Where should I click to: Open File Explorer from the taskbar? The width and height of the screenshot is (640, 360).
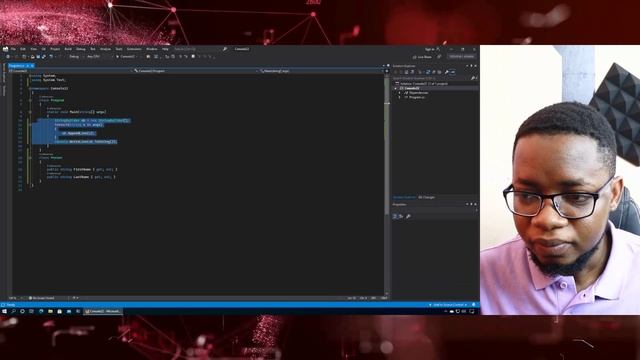(x=50, y=311)
